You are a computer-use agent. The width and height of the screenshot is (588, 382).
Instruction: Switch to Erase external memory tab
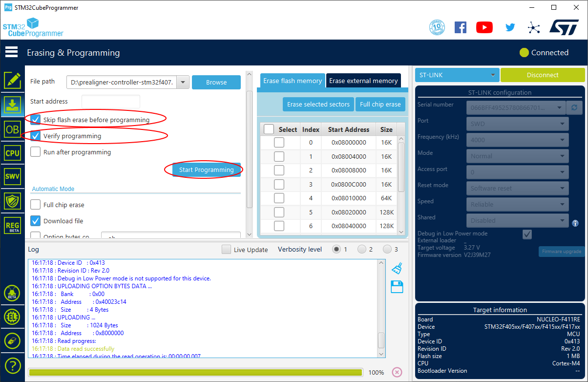pyautogui.click(x=363, y=81)
